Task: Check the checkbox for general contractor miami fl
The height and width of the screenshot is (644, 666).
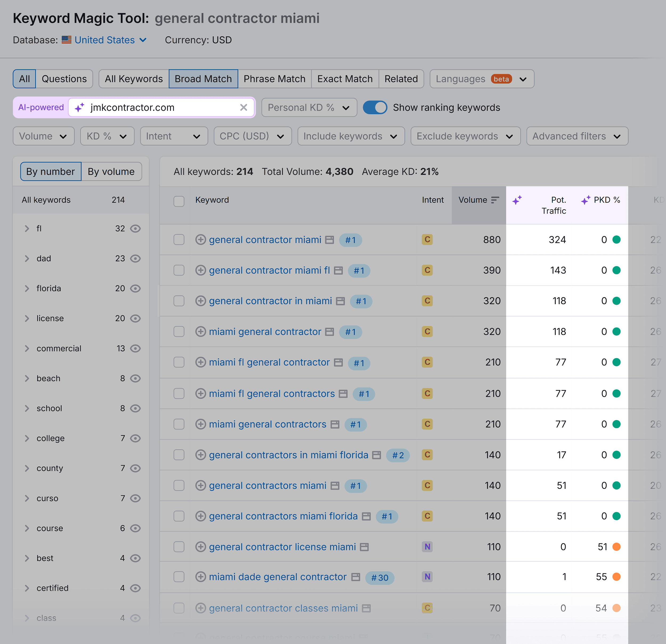Action: pyautogui.click(x=179, y=271)
